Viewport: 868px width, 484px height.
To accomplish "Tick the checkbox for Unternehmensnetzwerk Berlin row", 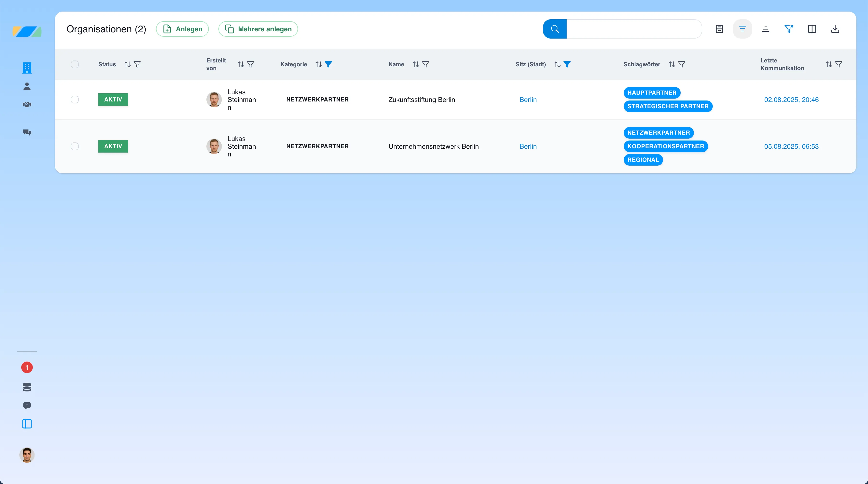I will coord(75,146).
